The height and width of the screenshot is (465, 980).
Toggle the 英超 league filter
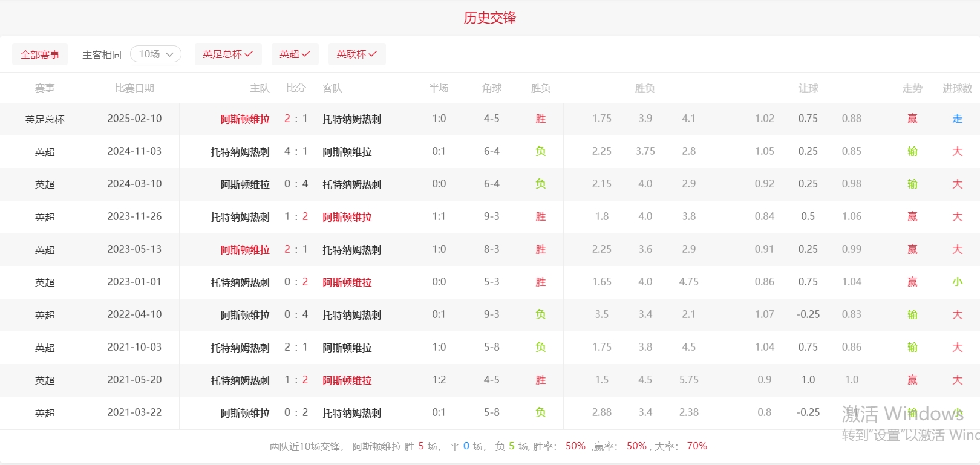click(x=295, y=54)
